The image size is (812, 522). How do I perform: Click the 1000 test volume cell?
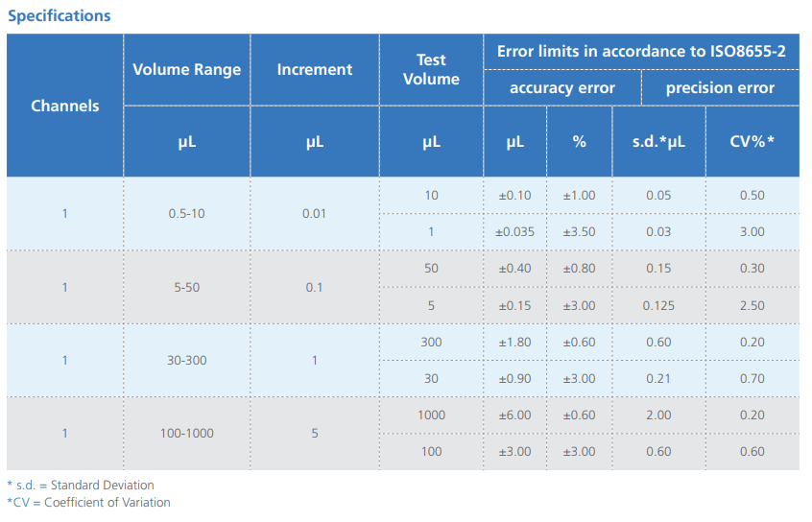point(431,415)
